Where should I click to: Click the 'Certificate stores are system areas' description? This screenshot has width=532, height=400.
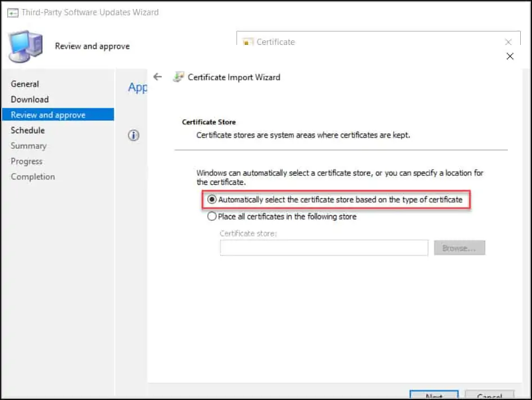click(303, 135)
